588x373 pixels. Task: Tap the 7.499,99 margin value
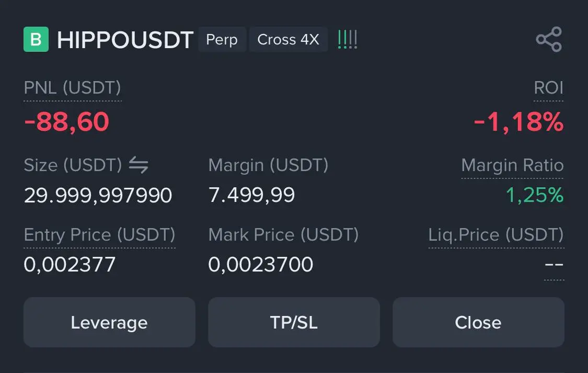(x=251, y=195)
